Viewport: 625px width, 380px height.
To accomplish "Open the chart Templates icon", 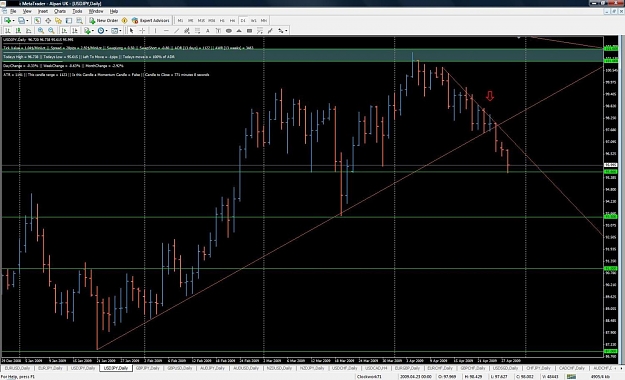I will pos(114,30).
